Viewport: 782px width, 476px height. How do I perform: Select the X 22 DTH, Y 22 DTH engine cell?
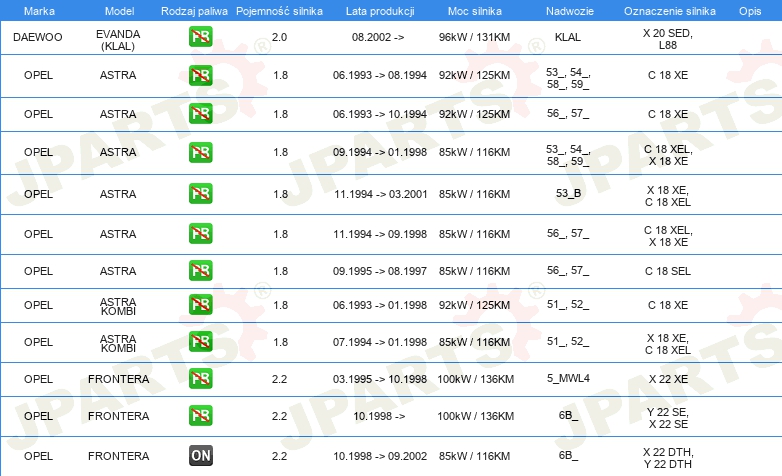coord(668,458)
